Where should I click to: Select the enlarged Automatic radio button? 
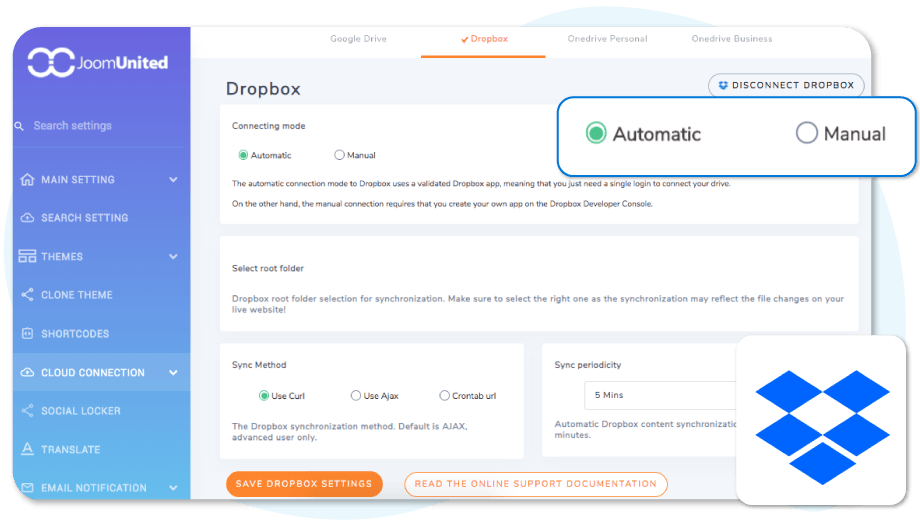coord(596,133)
